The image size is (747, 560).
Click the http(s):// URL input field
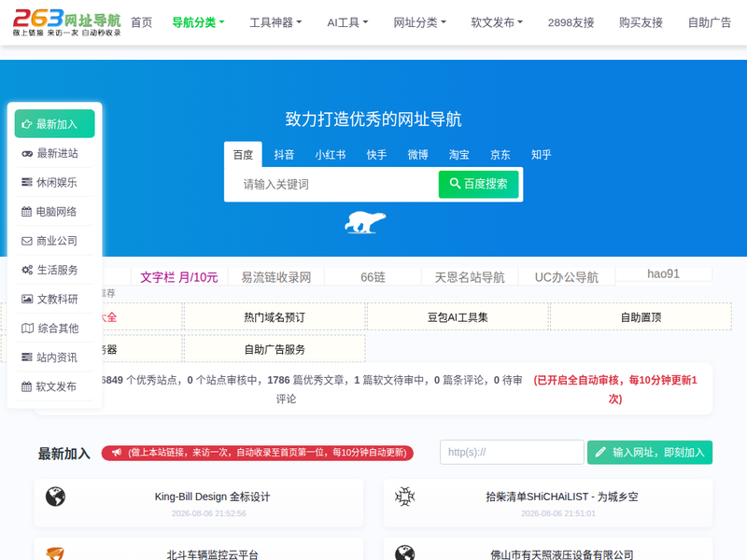tap(512, 452)
